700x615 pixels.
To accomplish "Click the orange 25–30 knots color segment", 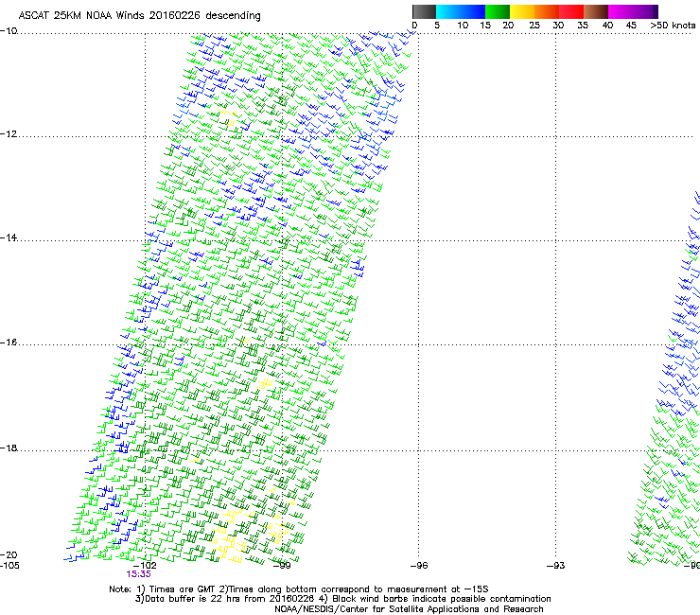I will click(547, 11).
